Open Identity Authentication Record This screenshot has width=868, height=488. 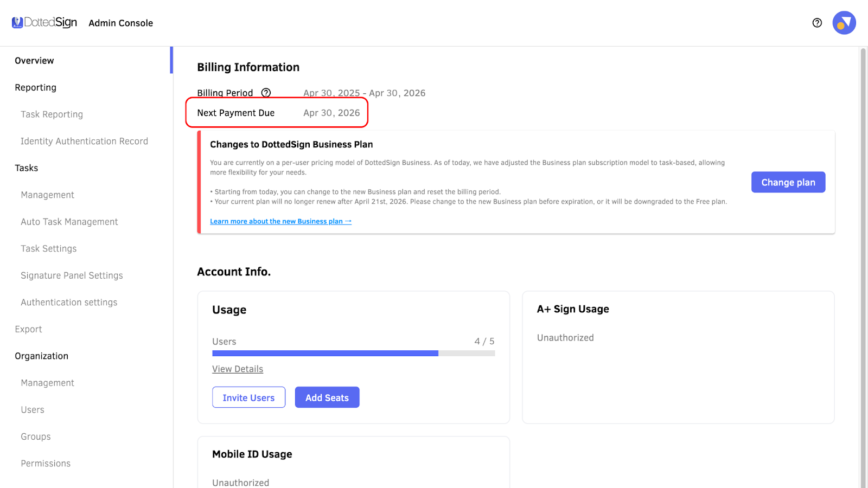(84, 141)
